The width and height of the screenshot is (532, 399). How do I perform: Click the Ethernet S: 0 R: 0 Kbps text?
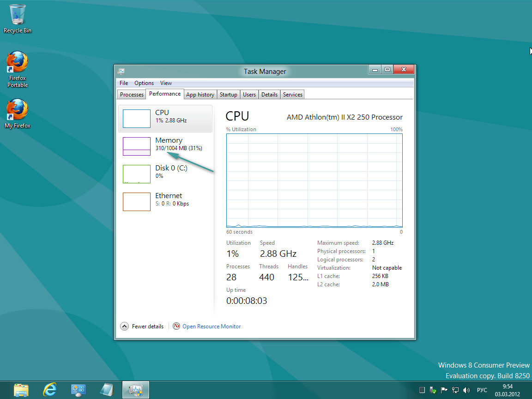[172, 204]
